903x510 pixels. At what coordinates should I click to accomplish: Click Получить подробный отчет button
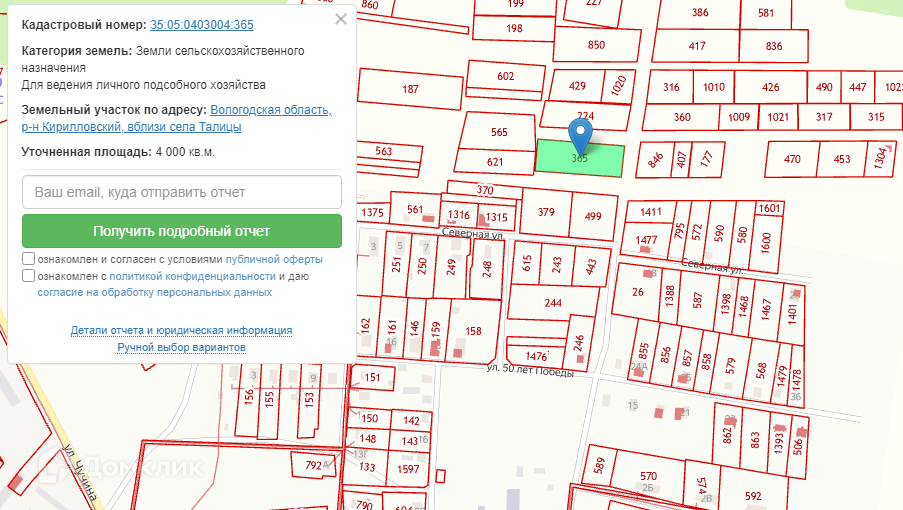point(182,231)
